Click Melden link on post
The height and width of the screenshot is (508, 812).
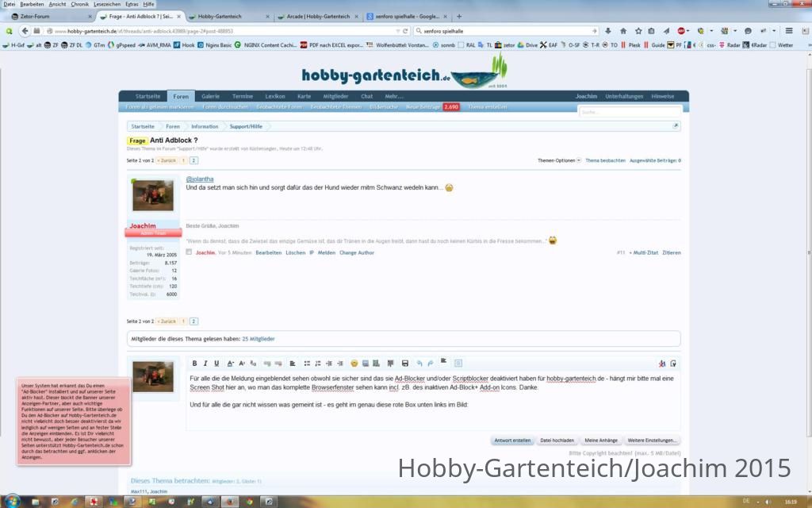326,253
